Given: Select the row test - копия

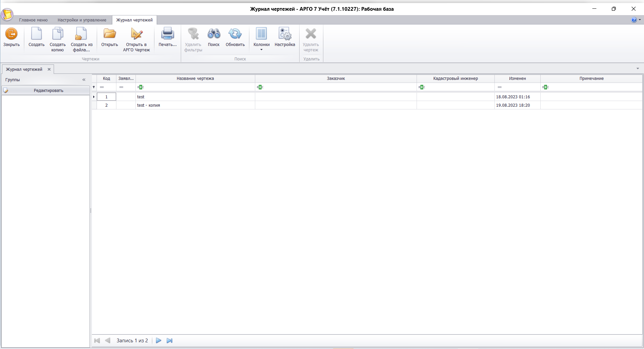Looking at the screenshot, I should tap(367, 105).
